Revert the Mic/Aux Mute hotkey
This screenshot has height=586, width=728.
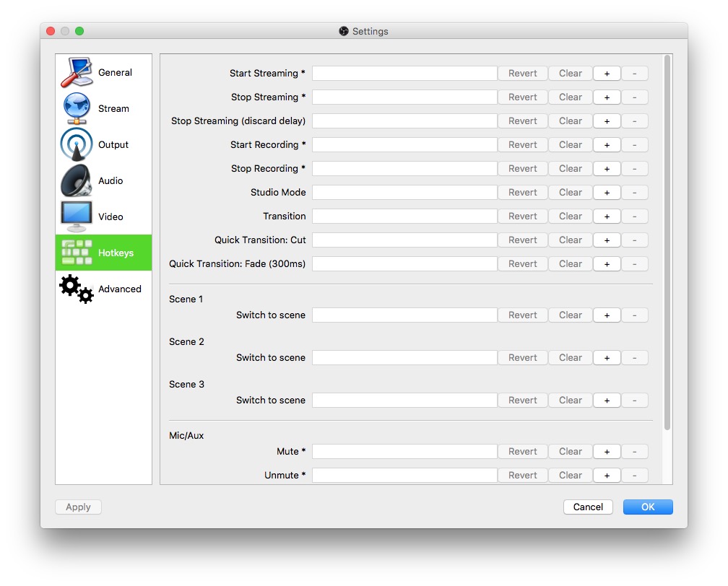pyautogui.click(x=522, y=452)
